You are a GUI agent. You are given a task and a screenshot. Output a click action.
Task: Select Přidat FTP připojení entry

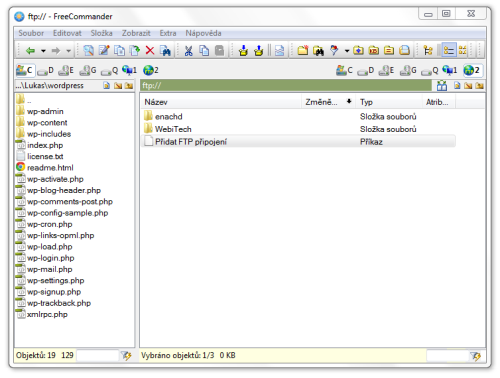299,142
